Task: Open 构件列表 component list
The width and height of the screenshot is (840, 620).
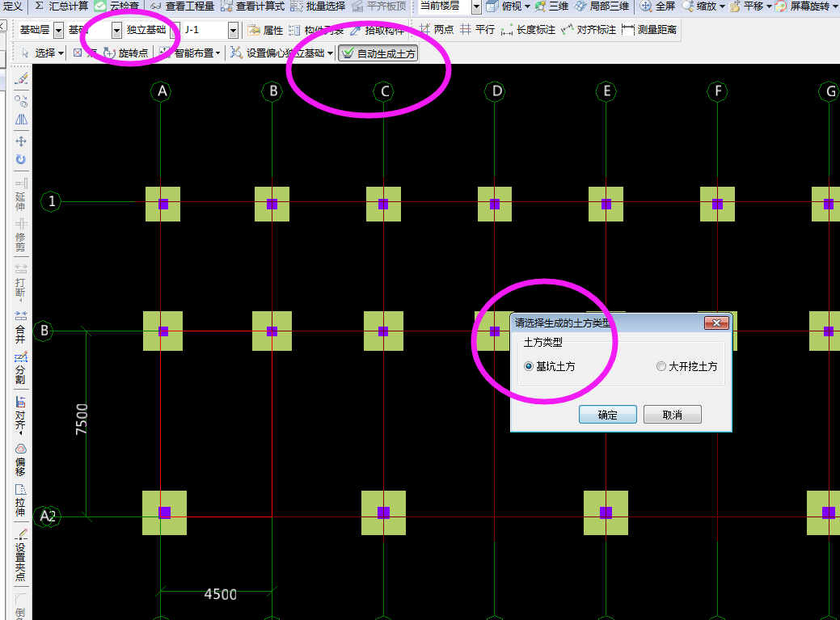Action: (x=316, y=30)
